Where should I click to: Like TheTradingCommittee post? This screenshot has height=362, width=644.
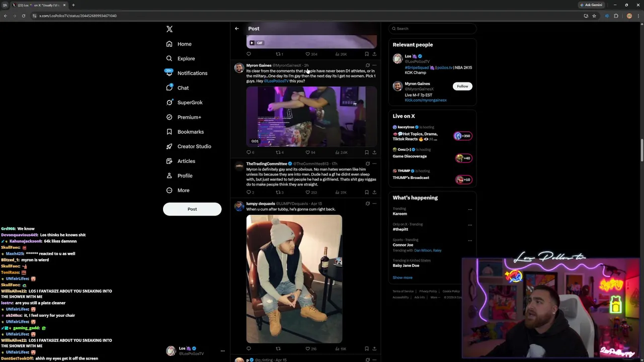308,193
